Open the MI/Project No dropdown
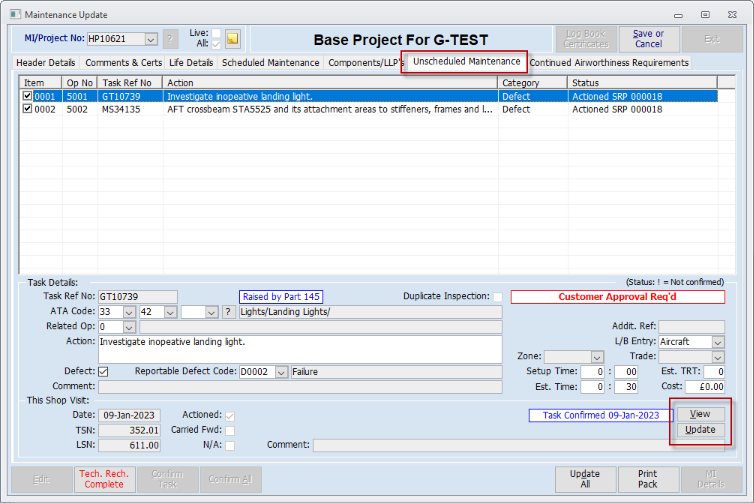 [151, 39]
